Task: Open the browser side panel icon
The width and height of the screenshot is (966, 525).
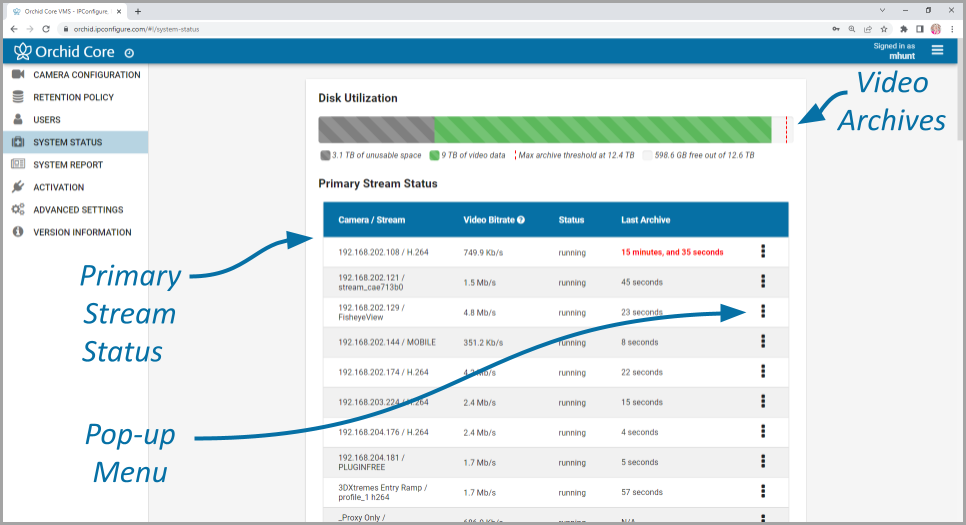Action: point(920,29)
